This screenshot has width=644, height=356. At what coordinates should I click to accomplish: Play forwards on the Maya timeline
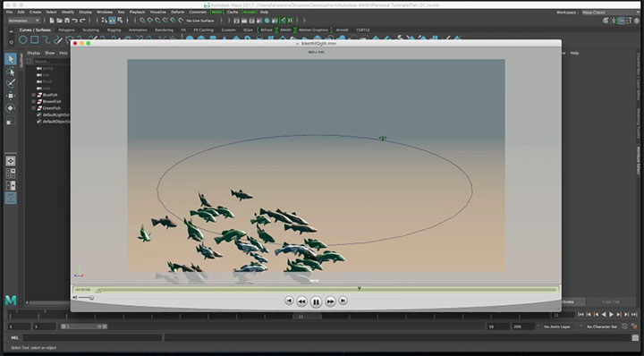click(x=611, y=315)
